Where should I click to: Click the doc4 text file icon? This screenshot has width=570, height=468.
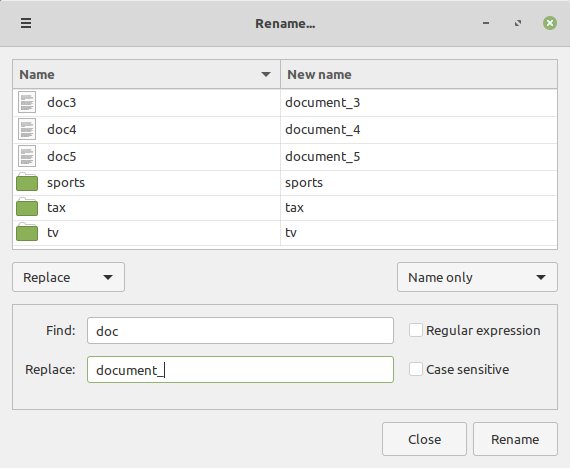(27, 129)
